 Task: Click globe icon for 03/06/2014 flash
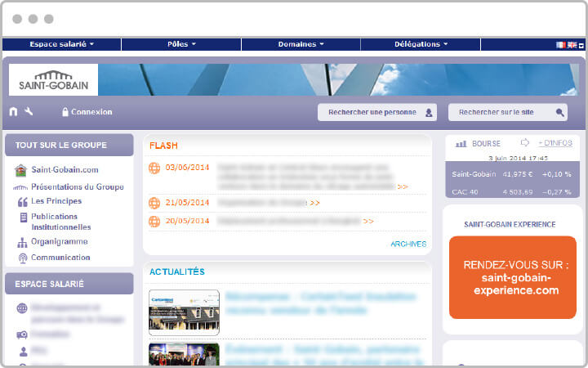154,168
